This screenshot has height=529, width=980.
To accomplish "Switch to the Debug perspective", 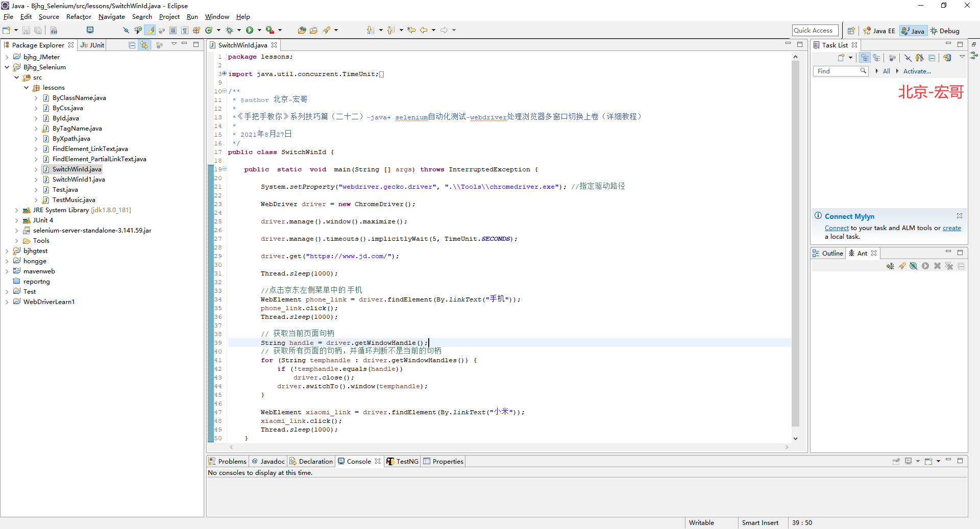I will pyautogui.click(x=945, y=31).
